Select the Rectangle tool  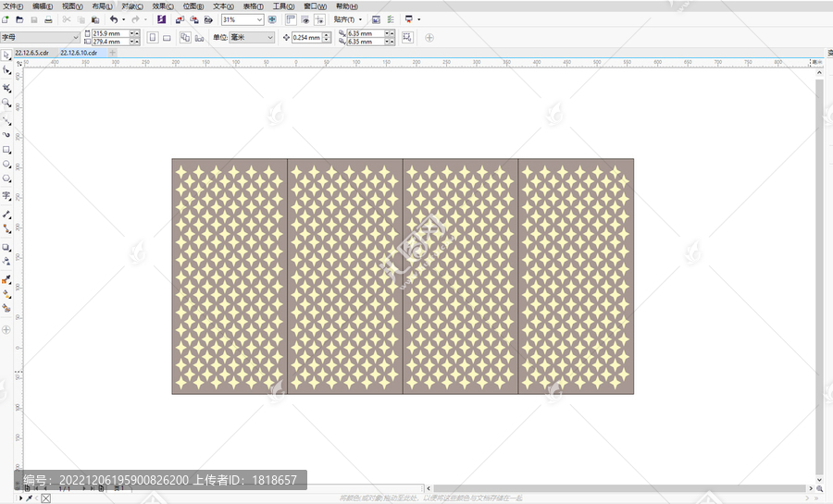click(x=6, y=150)
